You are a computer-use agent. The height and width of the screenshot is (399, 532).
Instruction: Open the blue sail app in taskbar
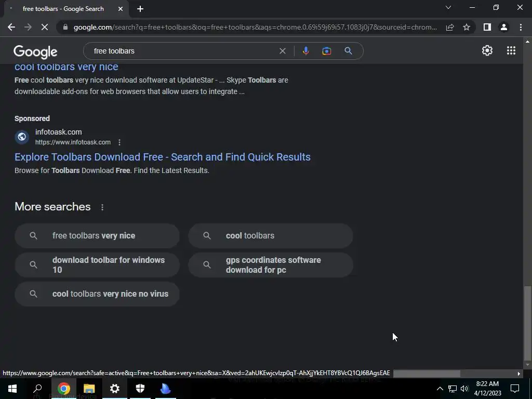[x=166, y=389]
